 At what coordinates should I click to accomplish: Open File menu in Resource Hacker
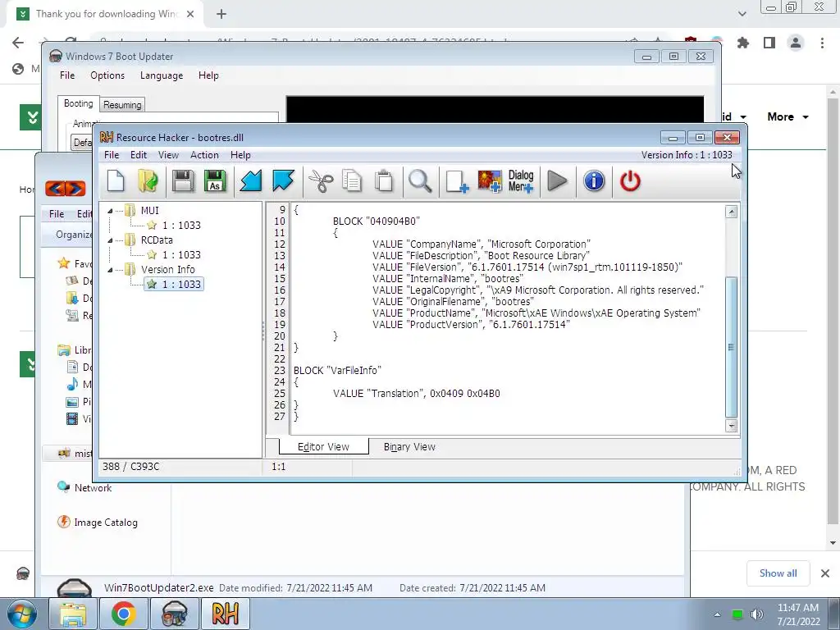click(x=112, y=155)
